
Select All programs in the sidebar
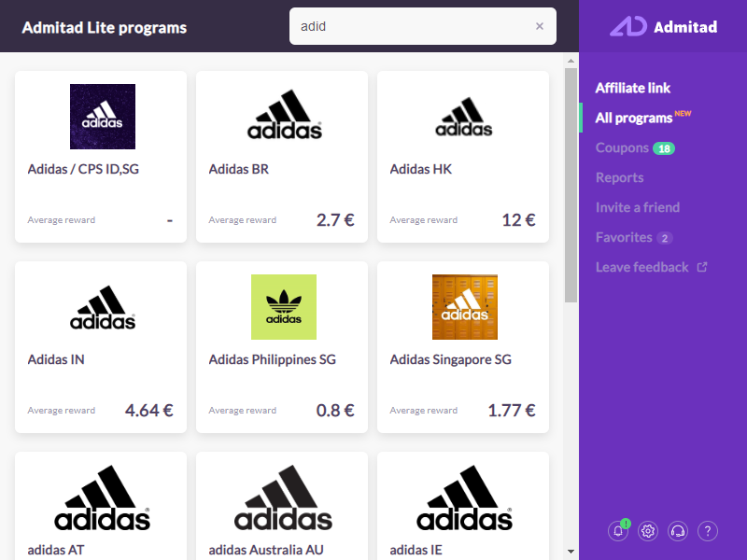634,118
